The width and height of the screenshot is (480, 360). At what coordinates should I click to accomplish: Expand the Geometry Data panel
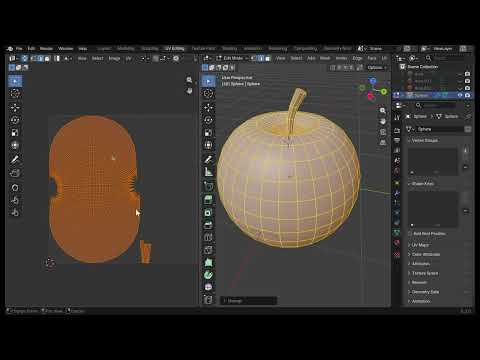point(424,292)
